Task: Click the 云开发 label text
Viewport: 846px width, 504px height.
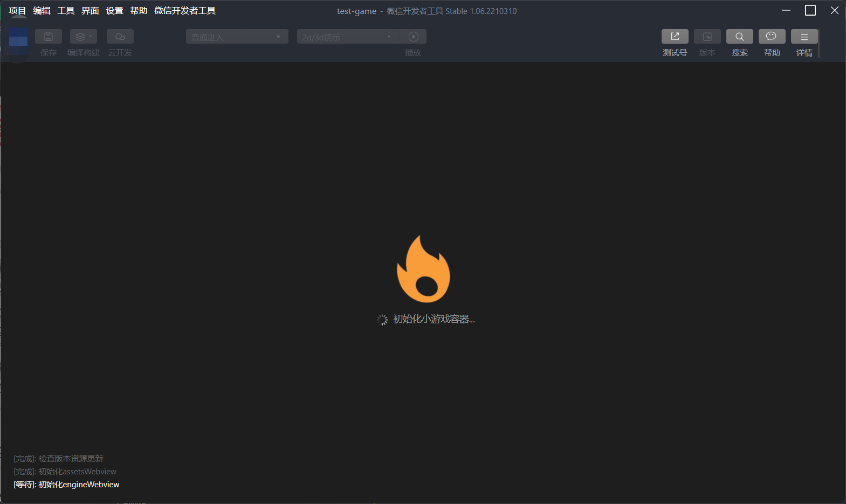Action: pyautogui.click(x=120, y=53)
